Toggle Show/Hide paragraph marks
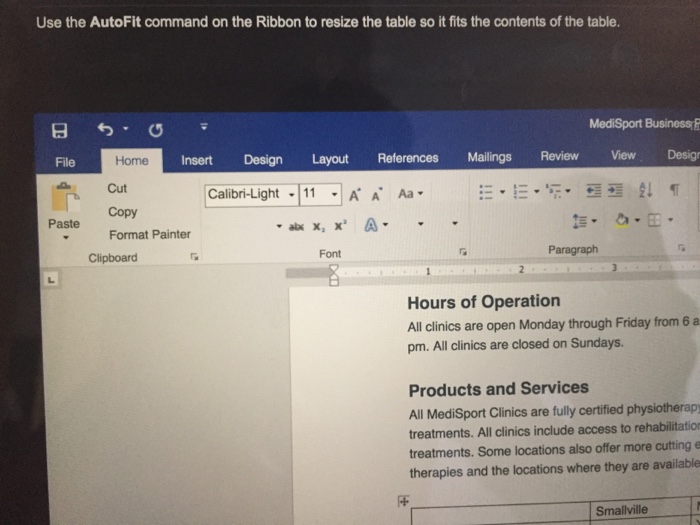The image size is (700, 525). click(x=675, y=190)
